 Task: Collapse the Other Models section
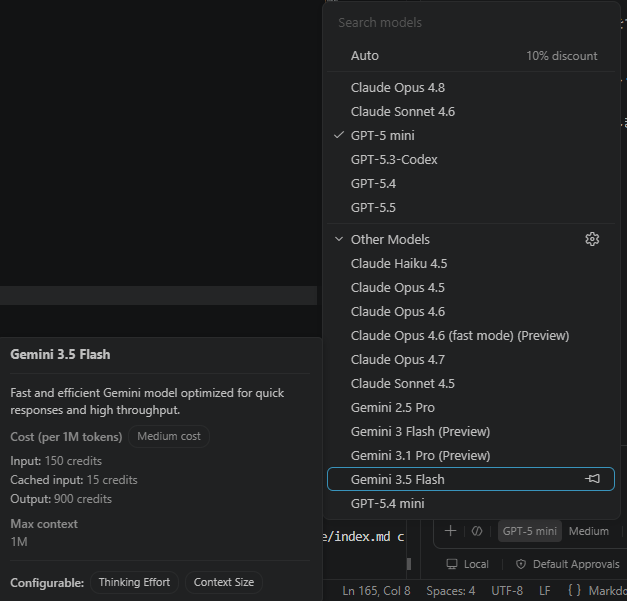[339, 239]
